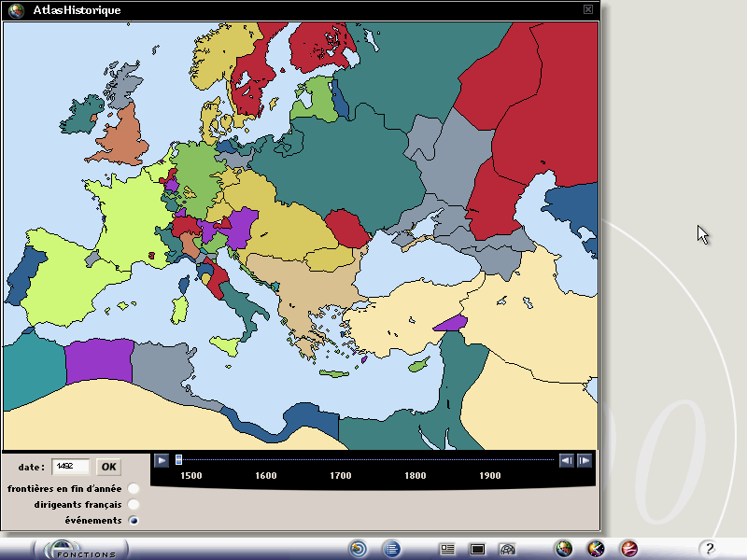Select the wireframe globe view icon
Screen dimensions: 747x560
[x=507, y=550]
